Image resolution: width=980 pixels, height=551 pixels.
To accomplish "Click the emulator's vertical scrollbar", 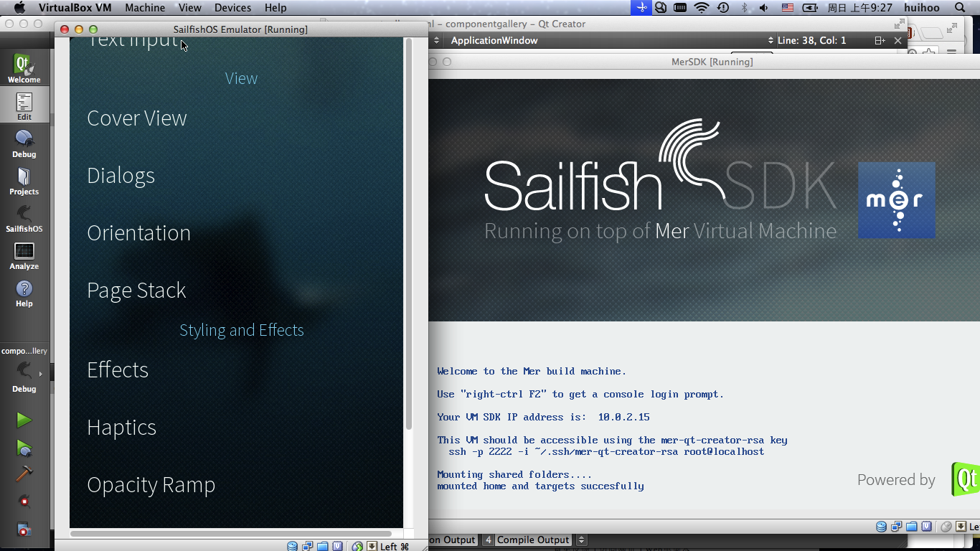I will pos(409,237).
